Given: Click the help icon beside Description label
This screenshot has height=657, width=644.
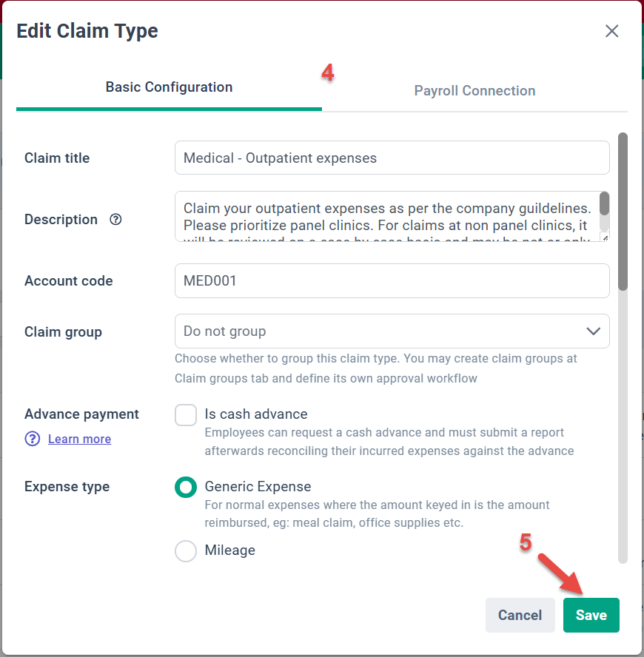Looking at the screenshot, I should pos(115,219).
